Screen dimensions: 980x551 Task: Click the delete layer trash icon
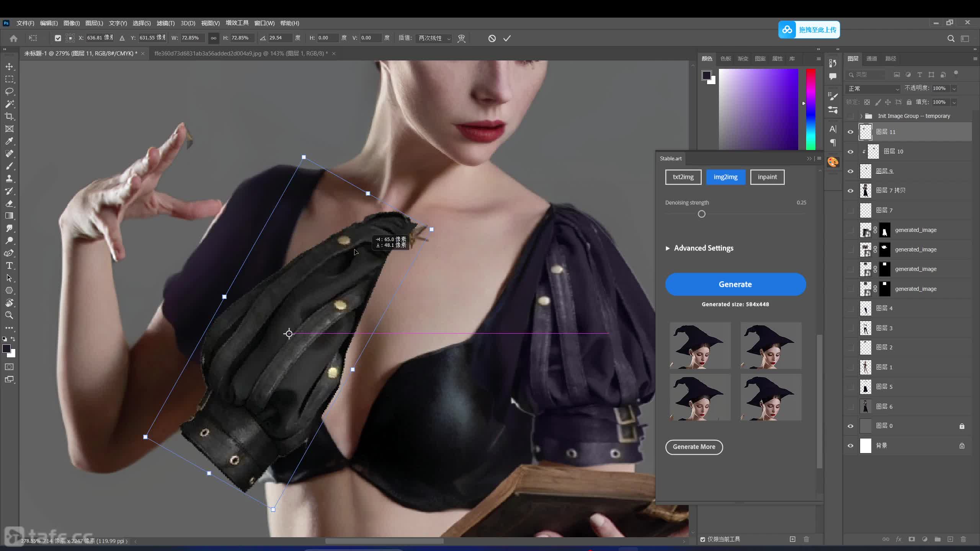pyautogui.click(x=964, y=539)
